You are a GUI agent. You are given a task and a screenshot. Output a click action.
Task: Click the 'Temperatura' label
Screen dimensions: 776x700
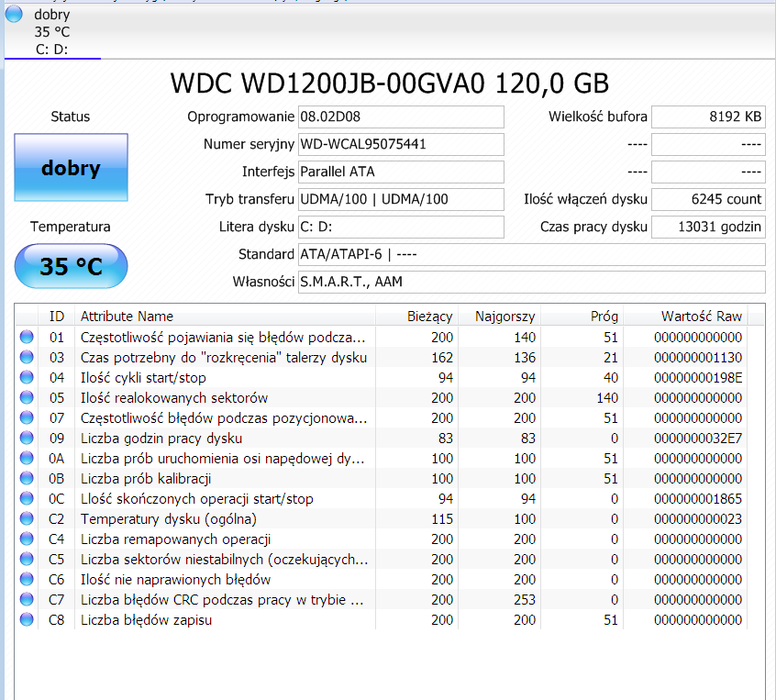[x=71, y=227]
